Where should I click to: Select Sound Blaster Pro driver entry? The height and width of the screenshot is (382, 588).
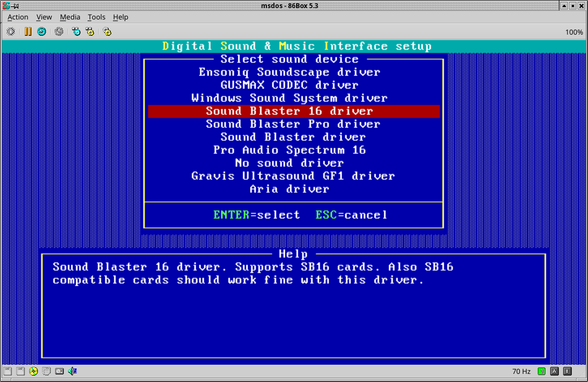293,124
